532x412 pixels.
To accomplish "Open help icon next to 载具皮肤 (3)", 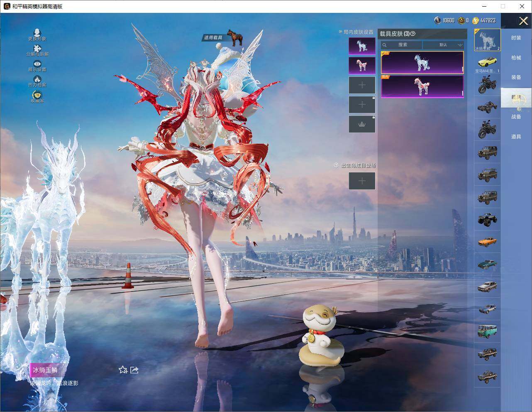I will (413, 34).
